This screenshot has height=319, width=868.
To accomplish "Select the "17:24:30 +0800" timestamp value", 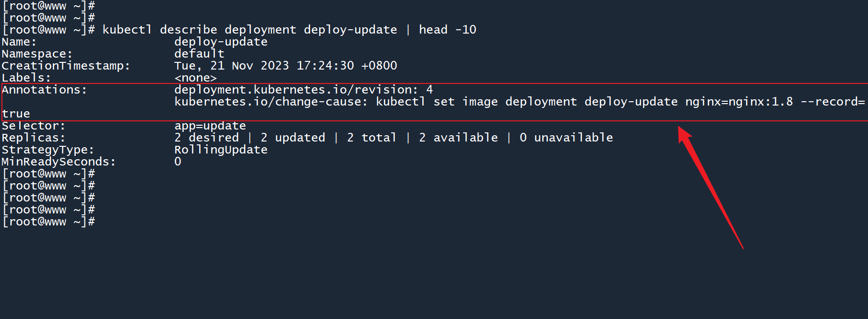I will 346,66.
